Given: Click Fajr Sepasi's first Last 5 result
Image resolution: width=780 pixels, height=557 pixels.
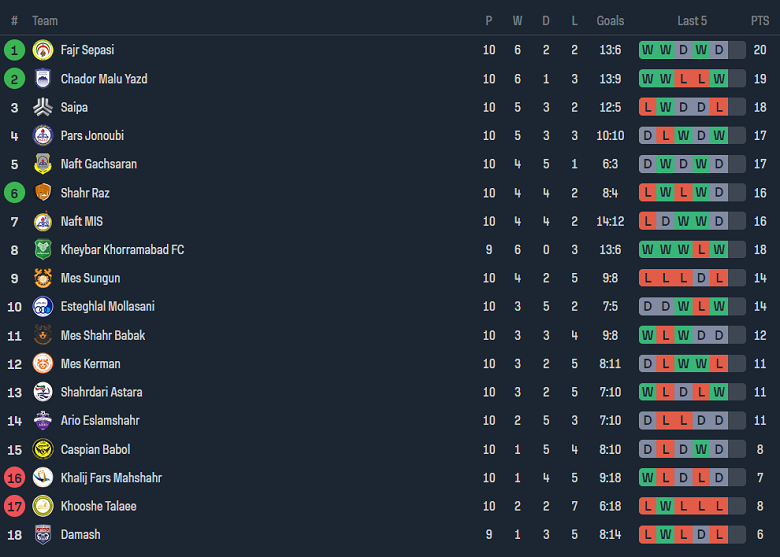Looking at the screenshot, I should pos(648,50).
